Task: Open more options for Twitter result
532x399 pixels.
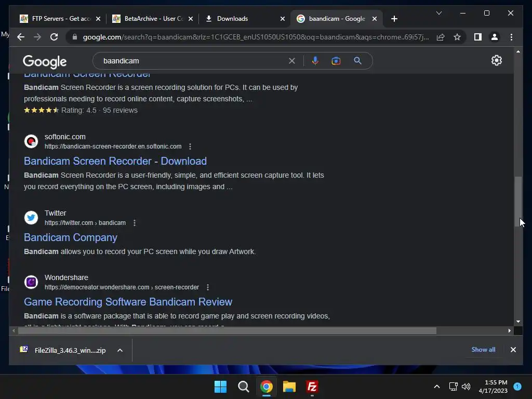Action: tap(135, 223)
